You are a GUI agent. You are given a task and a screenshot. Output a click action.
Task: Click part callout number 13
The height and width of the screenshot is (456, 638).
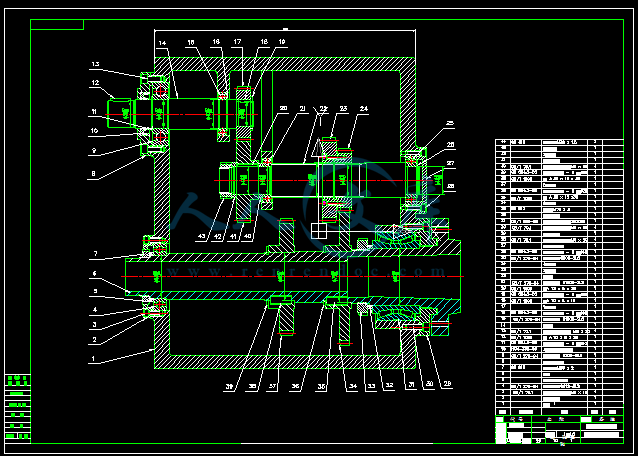[x=95, y=64]
